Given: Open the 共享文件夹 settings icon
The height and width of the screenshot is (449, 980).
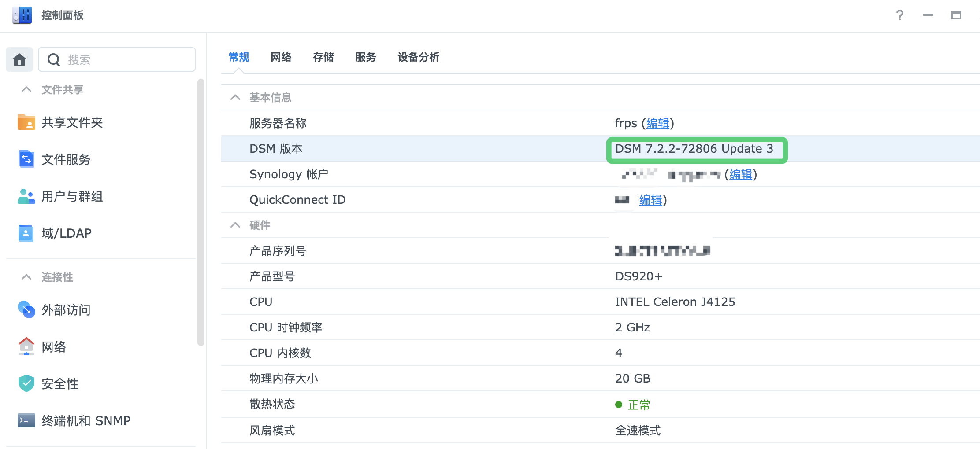Looking at the screenshot, I should point(26,123).
